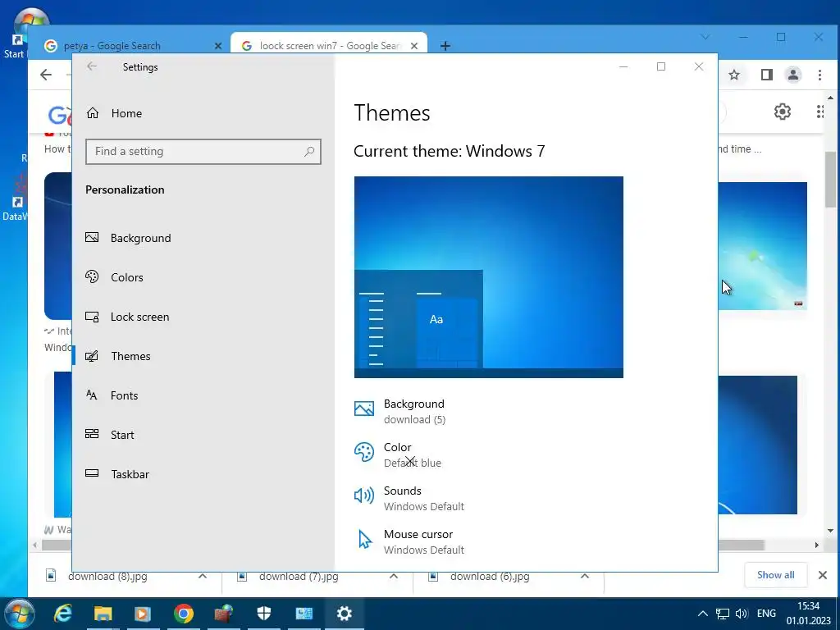
Task: Open theme Background download (5) option
Action: click(x=414, y=412)
